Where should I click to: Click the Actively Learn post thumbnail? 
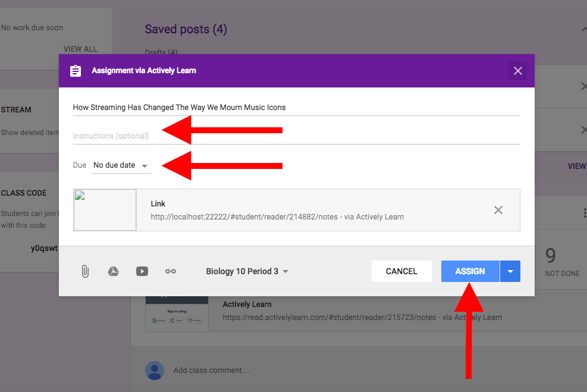[x=177, y=313]
